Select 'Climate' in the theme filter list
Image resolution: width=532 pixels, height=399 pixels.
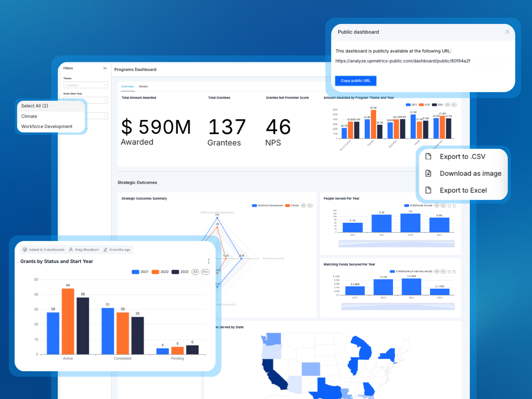click(x=29, y=116)
